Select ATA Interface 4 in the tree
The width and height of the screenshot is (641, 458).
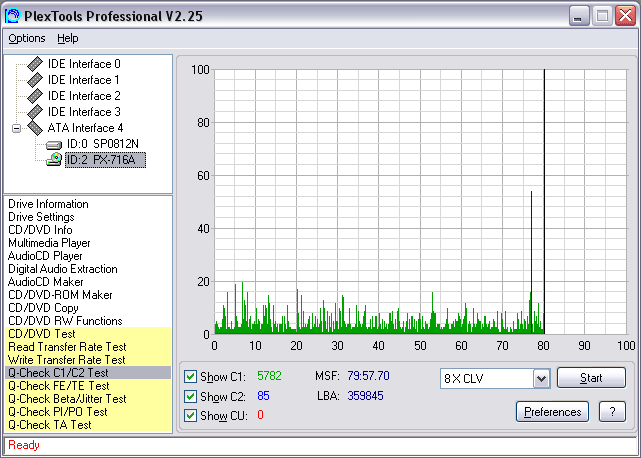(x=85, y=128)
